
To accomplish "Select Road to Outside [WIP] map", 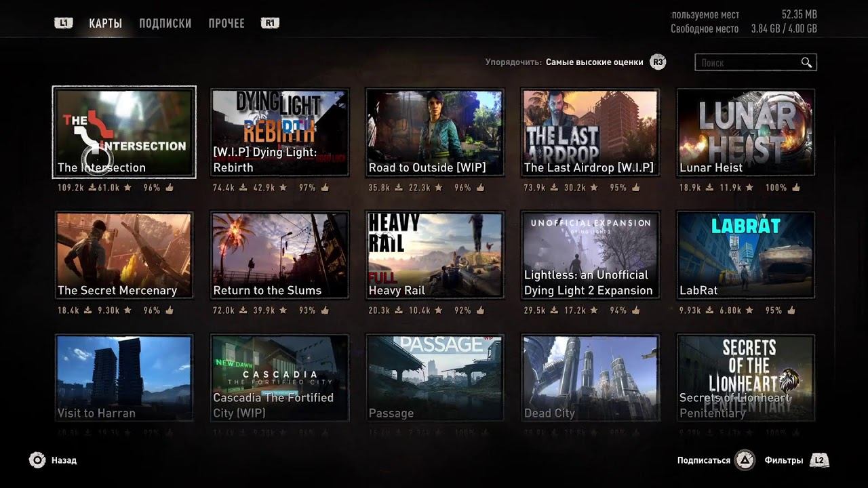I will click(x=435, y=132).
